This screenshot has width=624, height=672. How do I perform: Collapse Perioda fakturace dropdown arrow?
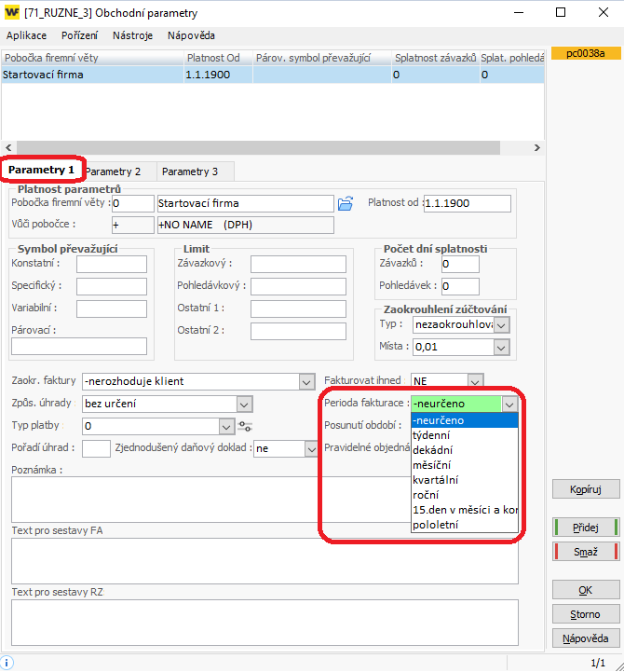(509, 404)
